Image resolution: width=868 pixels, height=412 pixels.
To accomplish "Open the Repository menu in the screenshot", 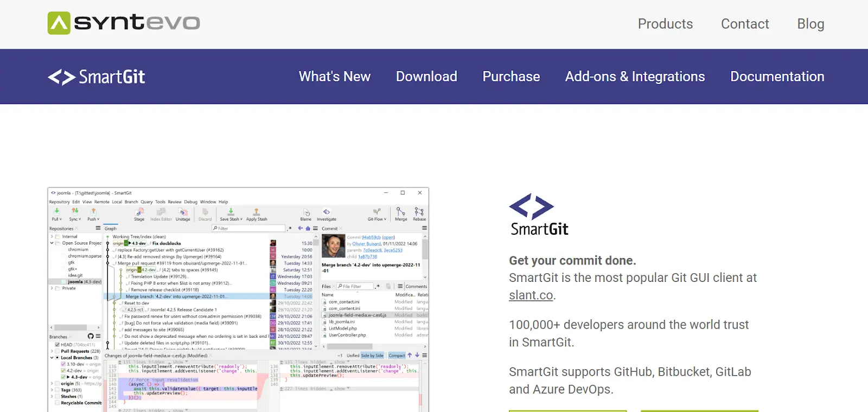I will coord(59,202).
